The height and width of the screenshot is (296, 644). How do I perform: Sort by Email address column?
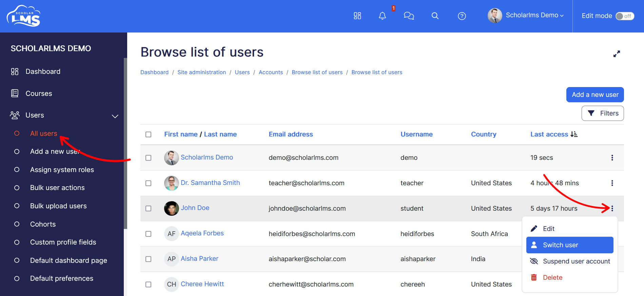[x=291, y=134]
